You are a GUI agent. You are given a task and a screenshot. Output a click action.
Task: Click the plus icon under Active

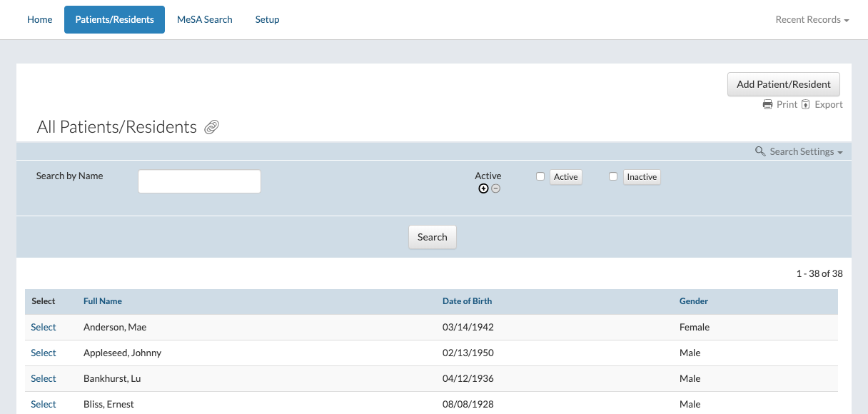483,188
